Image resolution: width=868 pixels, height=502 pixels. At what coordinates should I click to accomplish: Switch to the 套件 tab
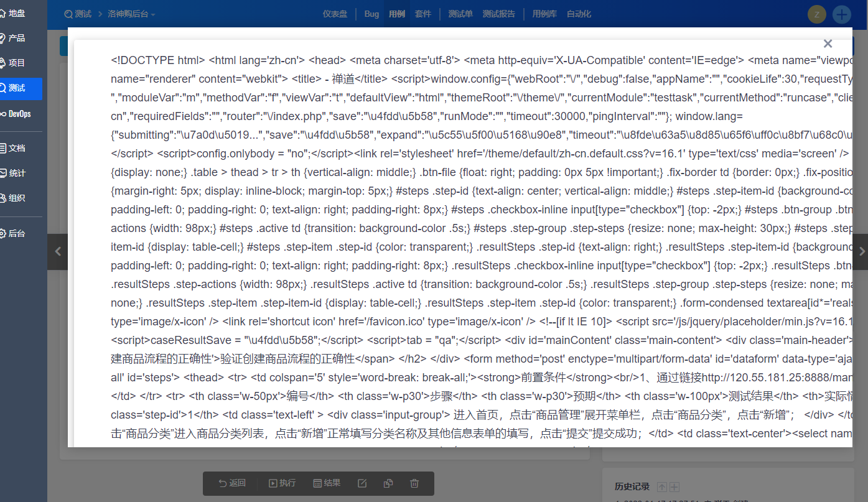click(423, 14)
